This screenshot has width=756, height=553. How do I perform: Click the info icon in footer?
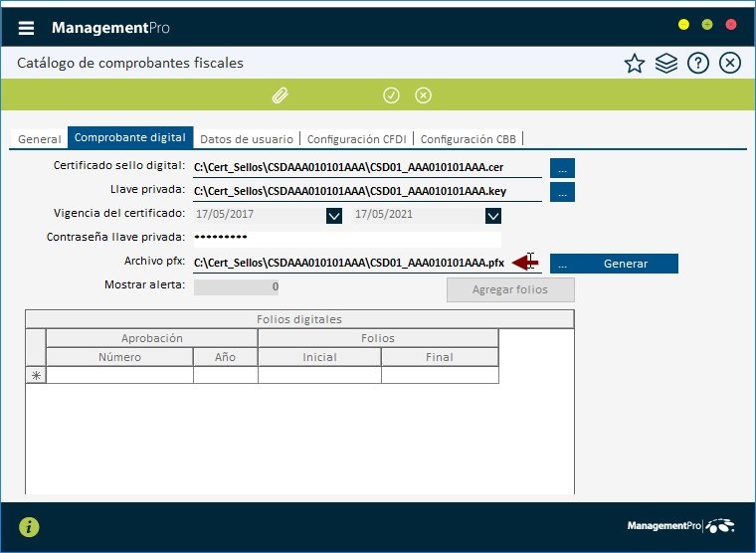pos(29,527)
